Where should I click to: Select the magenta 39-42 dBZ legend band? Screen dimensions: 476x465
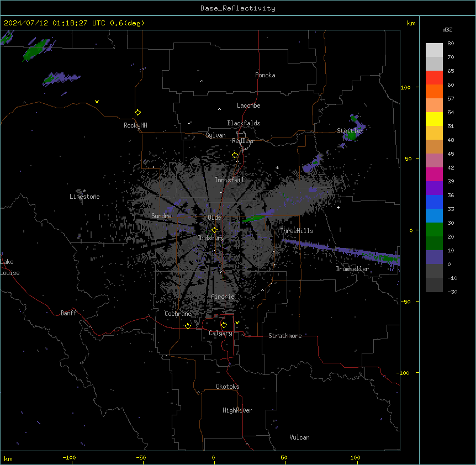click(x=434, y=174)
